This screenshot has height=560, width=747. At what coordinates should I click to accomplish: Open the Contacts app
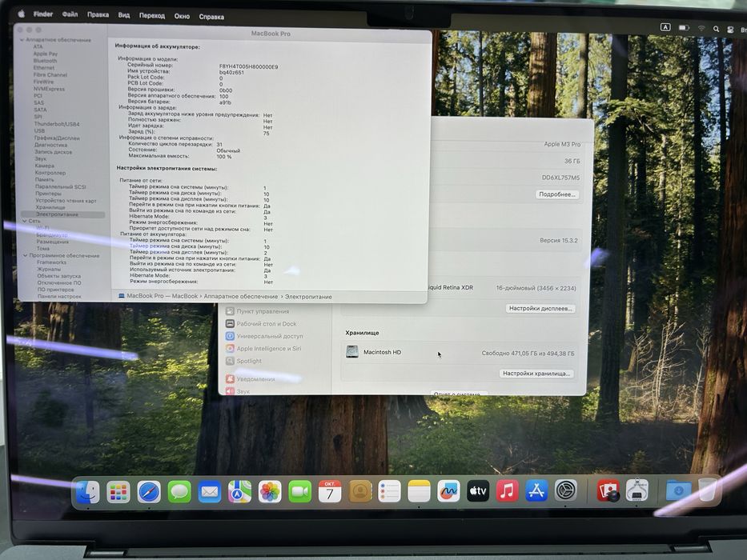(360, 492)
